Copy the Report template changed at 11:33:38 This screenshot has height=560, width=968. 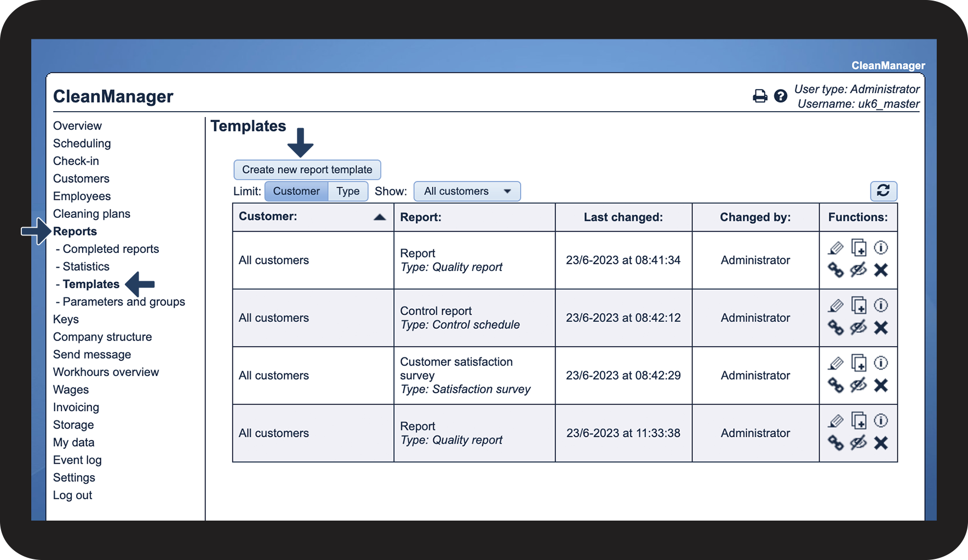(858, 421)
